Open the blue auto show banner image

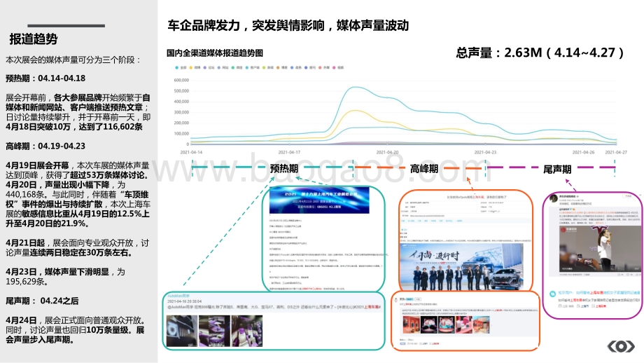click(319, 200)
